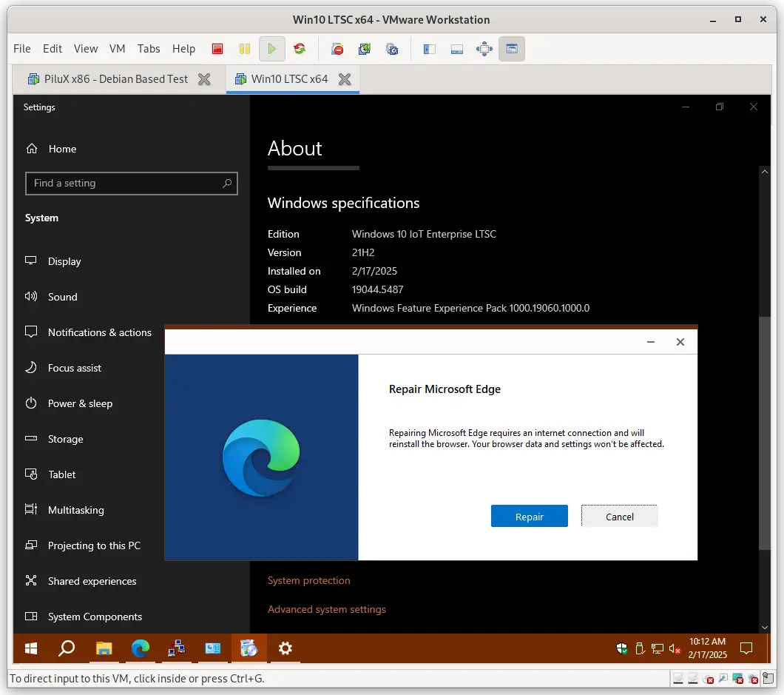Click the thumbnail bar toolbar icon
The height and width of the screenshot is (695, 784).
point(457,49)
